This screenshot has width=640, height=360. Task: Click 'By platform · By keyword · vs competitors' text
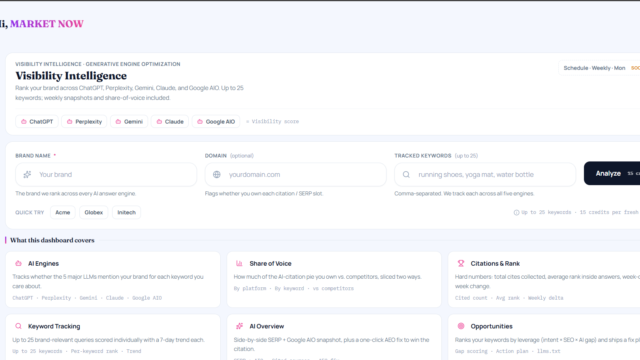pos(293,289)
